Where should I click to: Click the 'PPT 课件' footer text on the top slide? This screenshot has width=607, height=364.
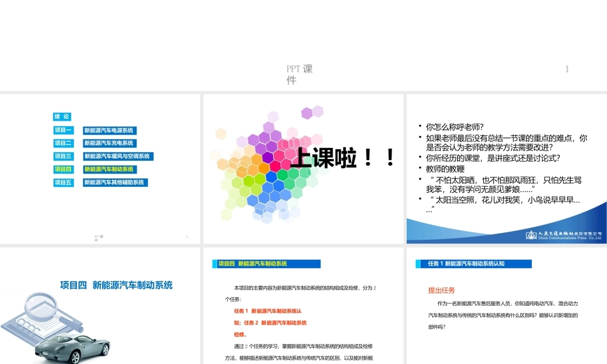(299, 74)
